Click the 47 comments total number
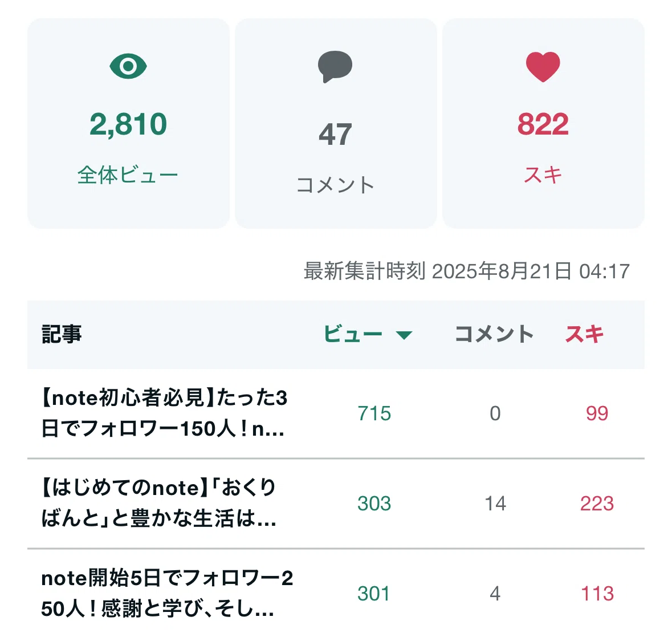 pos(336,134)
